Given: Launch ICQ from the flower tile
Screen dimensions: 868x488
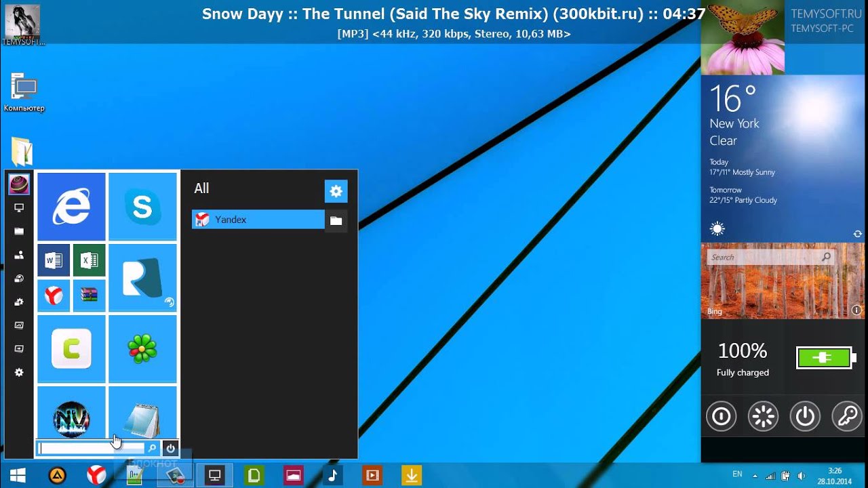Looking at the screenshot, I should pyautogui.click(x=142, y=348).
